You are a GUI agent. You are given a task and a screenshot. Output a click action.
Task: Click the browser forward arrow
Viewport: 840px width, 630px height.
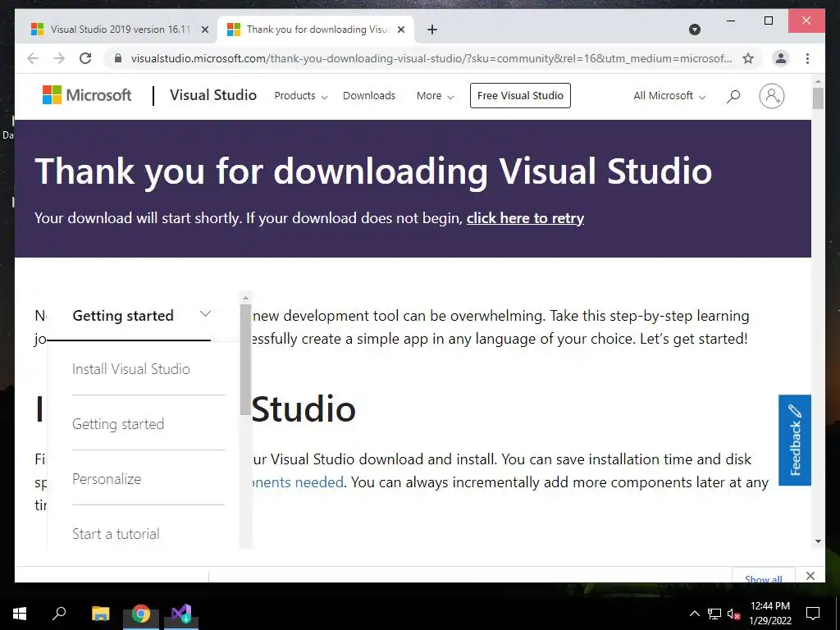[x=59, y=58]
